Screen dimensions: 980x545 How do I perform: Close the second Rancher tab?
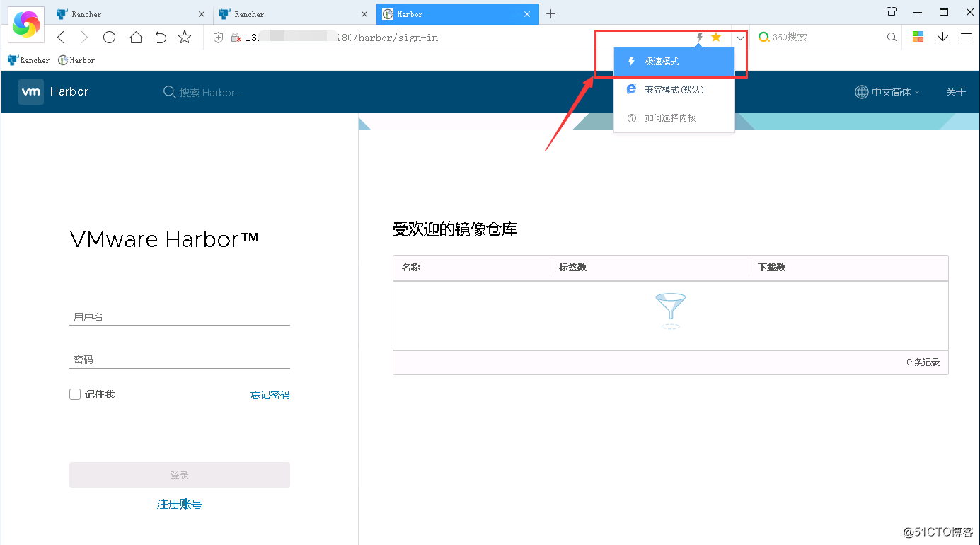(x=364, y=14)
